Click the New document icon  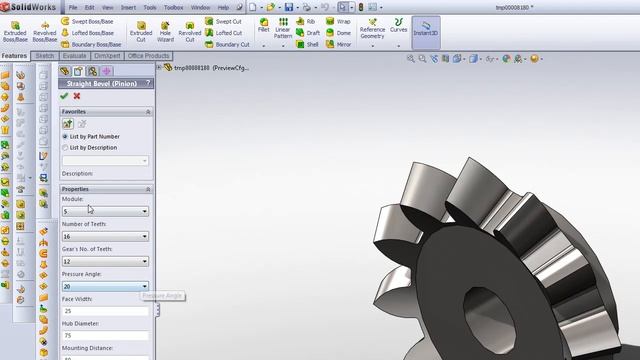[253, 7]
